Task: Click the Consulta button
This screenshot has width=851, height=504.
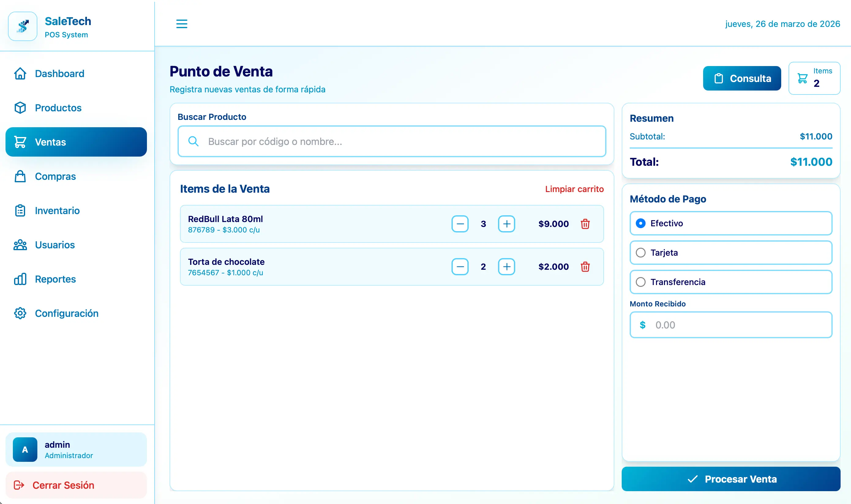Action: [x=742, y=79]
